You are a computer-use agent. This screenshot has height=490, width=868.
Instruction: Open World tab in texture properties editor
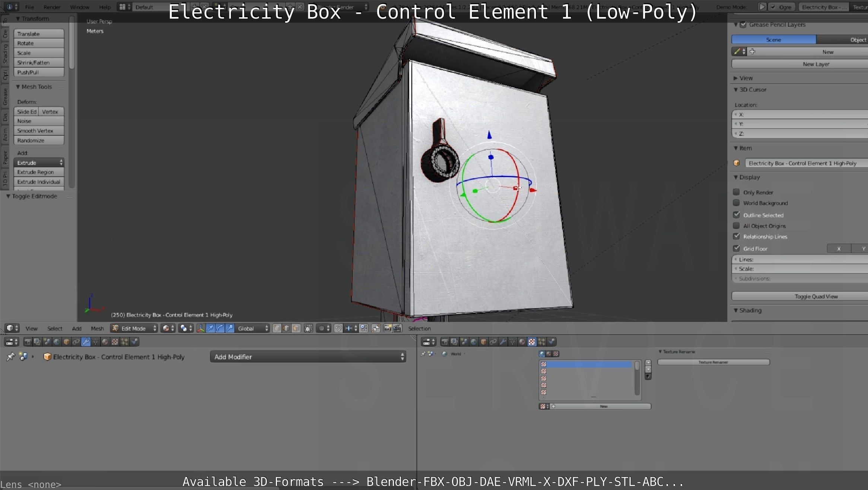(474, 342)
